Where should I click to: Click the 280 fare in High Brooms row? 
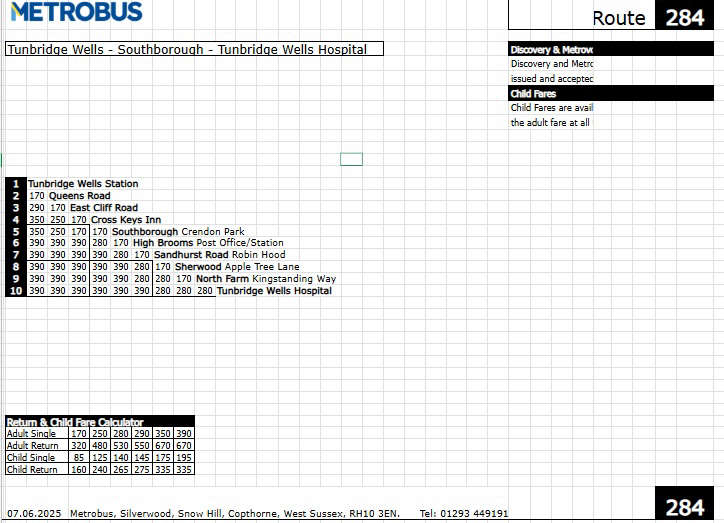[100, 243]
